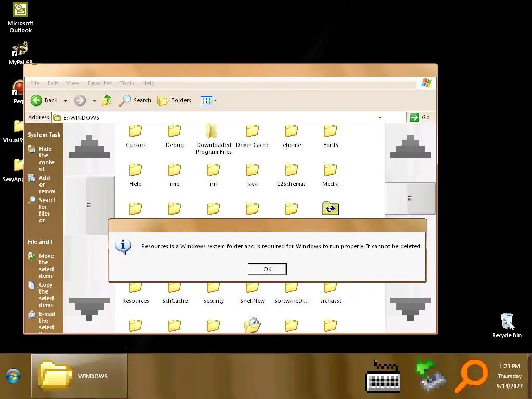
Task: Select the java folder
Action: click(252, 176)
